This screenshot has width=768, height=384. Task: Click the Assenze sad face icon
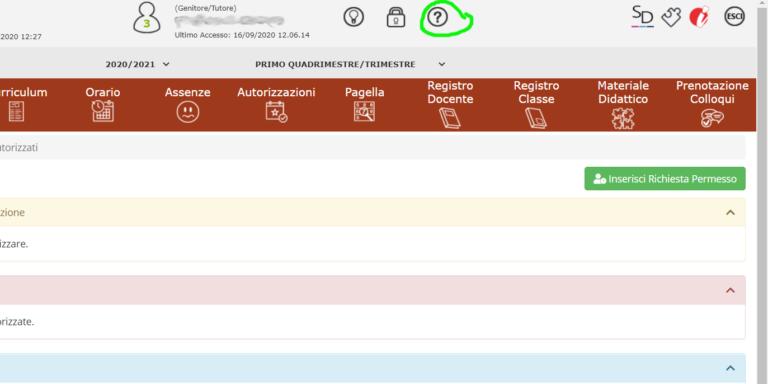pos(188,112)
